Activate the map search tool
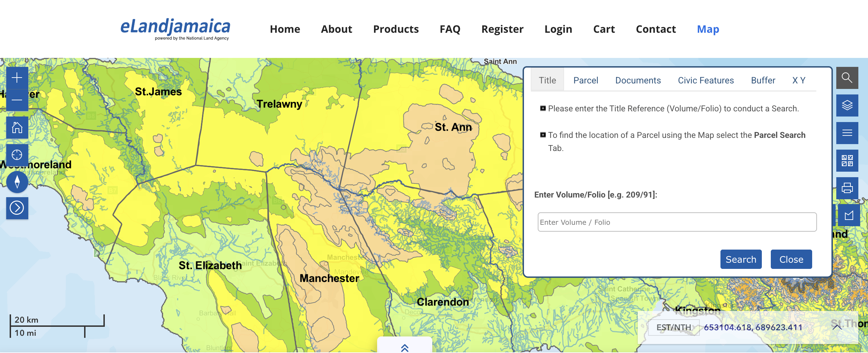This screenshot has height=353, width=868. coord(847,78)
